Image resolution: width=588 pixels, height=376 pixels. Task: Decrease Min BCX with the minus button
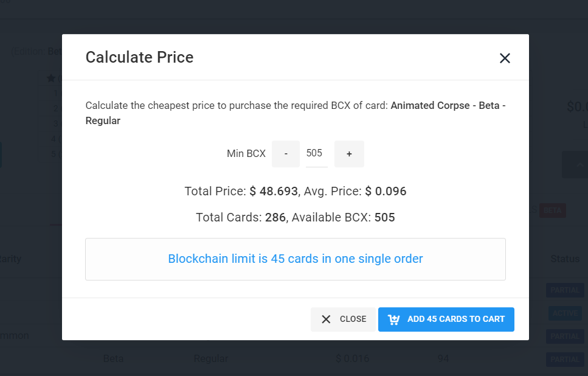click(x=286, y=154)
